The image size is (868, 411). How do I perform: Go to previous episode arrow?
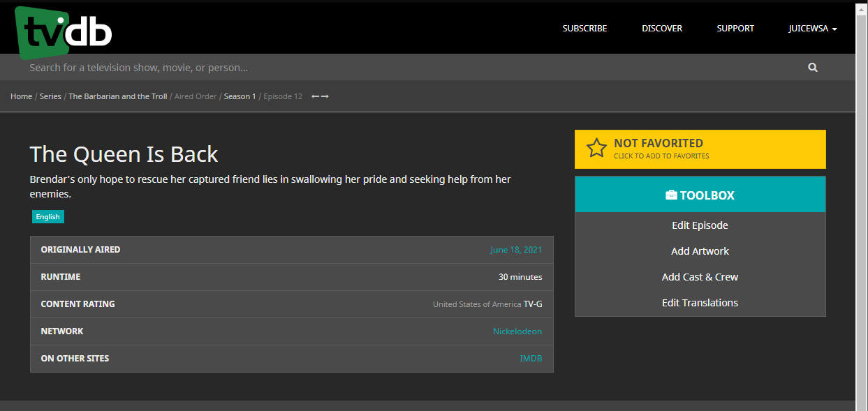[316, 96]
